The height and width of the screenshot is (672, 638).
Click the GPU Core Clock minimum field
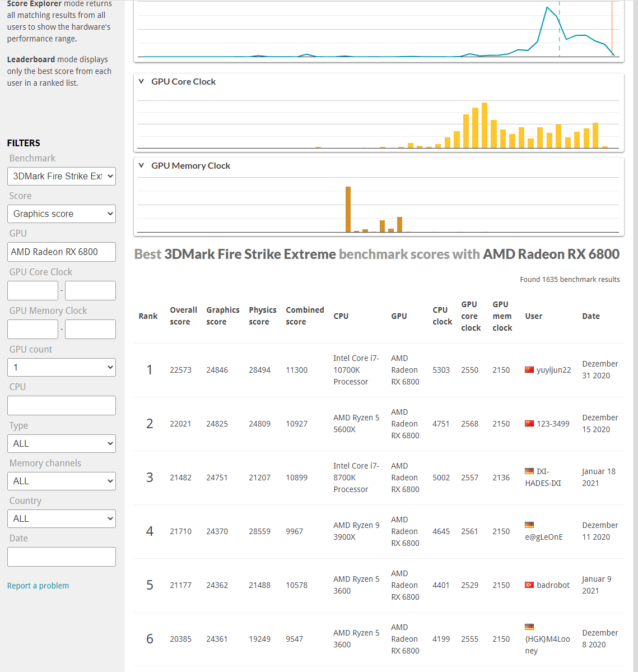tap(32, 290)
